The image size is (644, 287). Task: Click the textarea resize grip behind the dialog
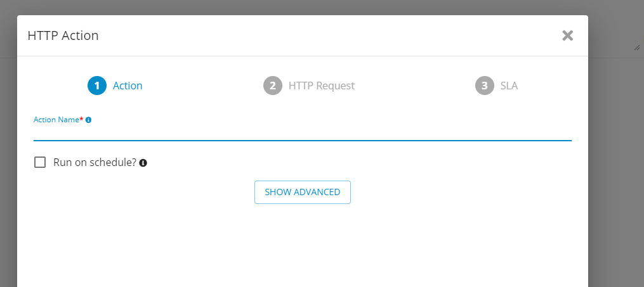pos(636,48)
